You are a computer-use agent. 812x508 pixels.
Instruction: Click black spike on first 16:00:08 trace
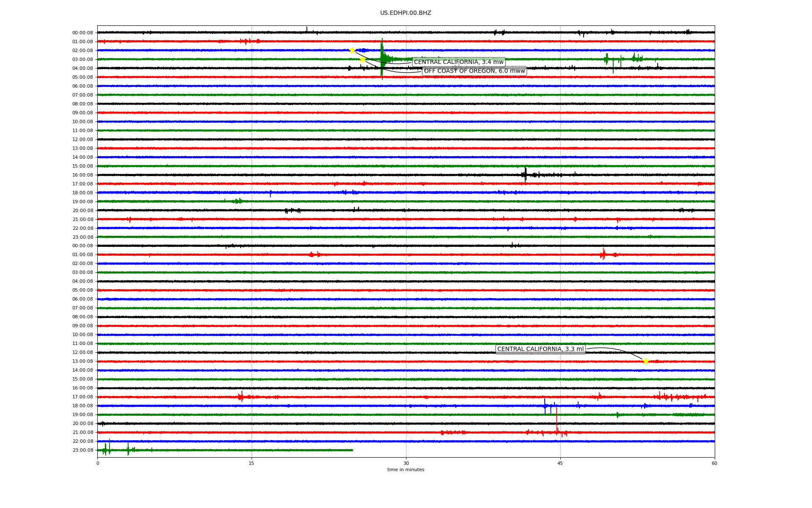[525, 174]
